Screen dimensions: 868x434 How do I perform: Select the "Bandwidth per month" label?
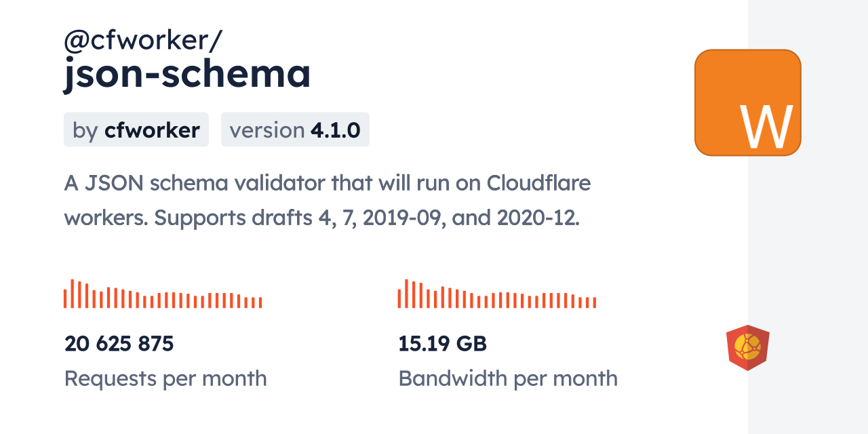click(508, 378)
